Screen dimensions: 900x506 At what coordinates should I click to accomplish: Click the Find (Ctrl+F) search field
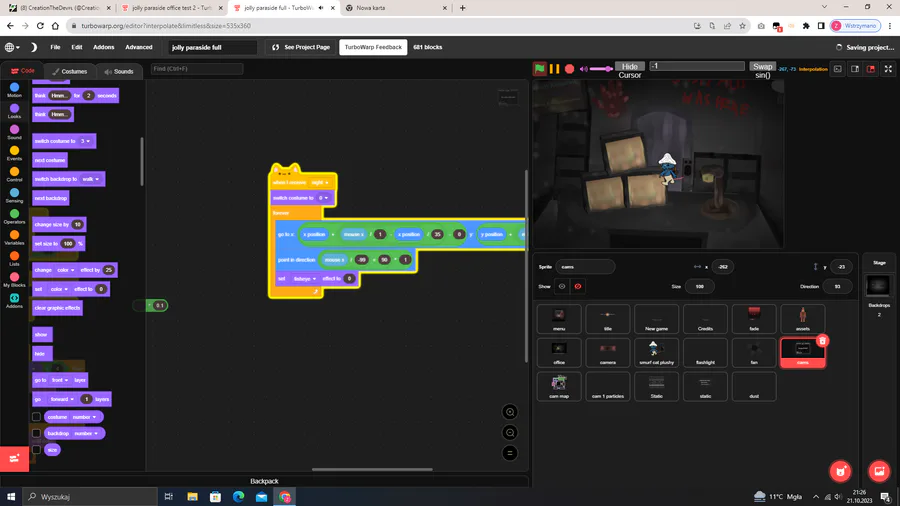pos(197,69)
